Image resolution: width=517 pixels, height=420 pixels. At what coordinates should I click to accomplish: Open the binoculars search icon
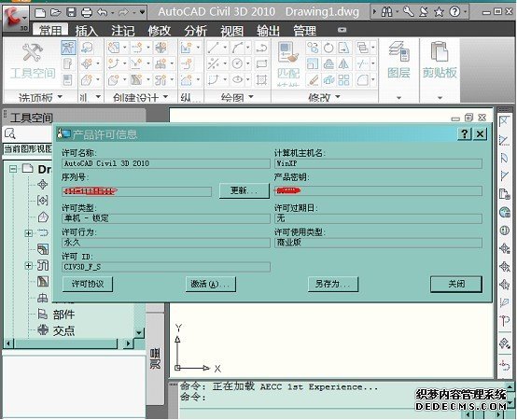pos(386,12)
